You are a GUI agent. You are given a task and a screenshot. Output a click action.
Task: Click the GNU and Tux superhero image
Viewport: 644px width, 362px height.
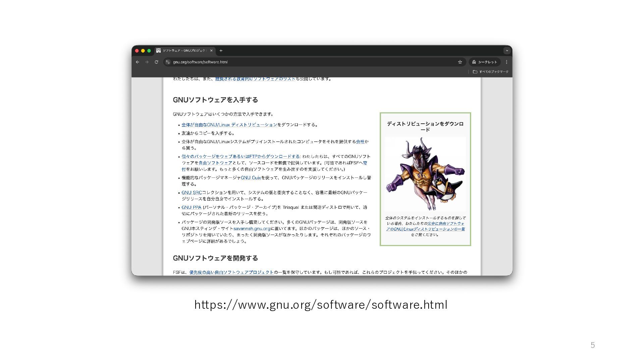tap(425, 174)
